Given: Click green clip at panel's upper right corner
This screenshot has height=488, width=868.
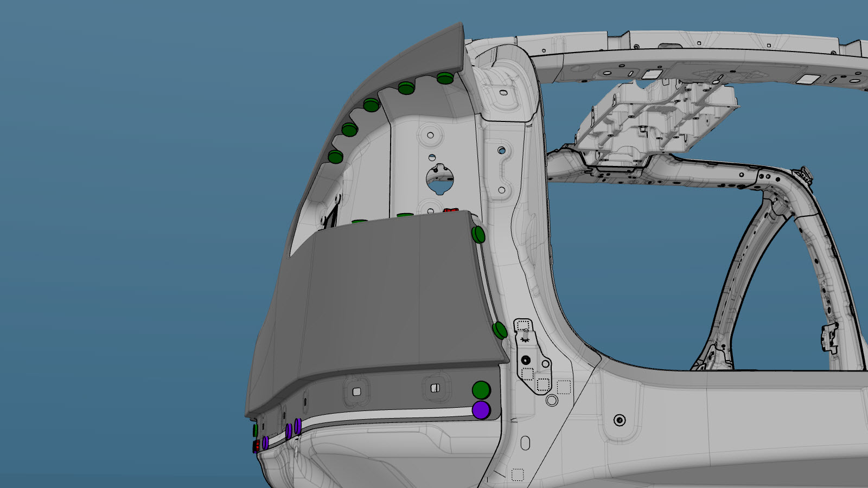Looking at the screenshot, I should (478, 235).
